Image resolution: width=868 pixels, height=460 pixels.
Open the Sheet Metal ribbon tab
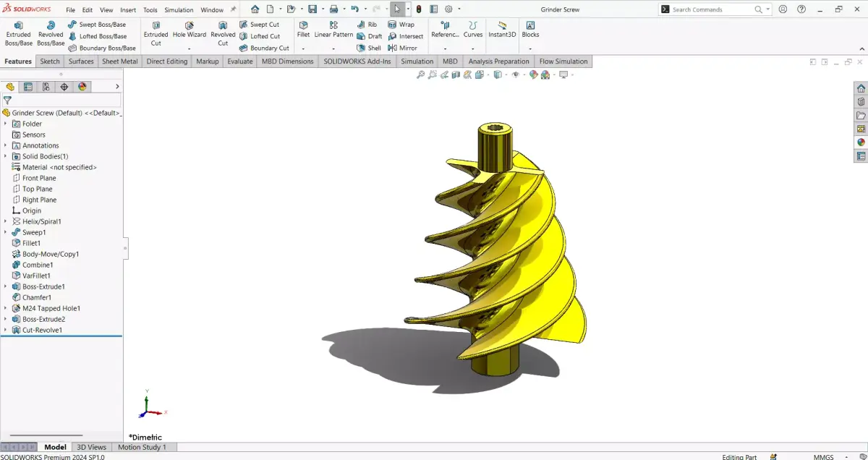(x=119, y=61)
